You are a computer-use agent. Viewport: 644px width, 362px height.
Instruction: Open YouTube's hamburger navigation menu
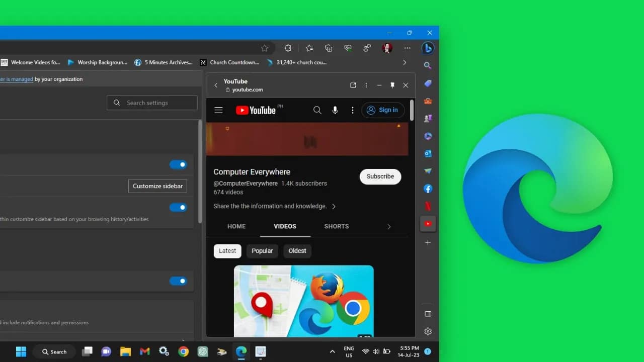(x=218, y=110)
